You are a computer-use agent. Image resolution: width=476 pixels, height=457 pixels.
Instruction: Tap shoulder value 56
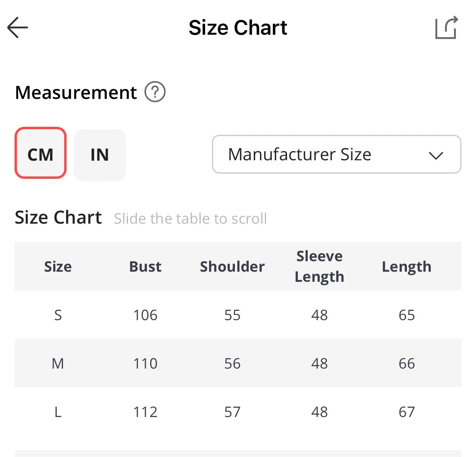click(232, 363)
